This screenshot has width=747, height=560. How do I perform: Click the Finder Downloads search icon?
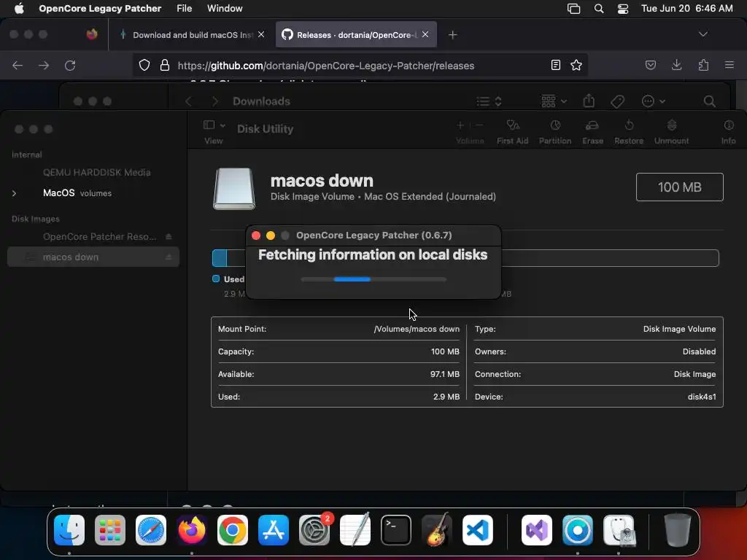pyautogui.click(x=709, y=101)
